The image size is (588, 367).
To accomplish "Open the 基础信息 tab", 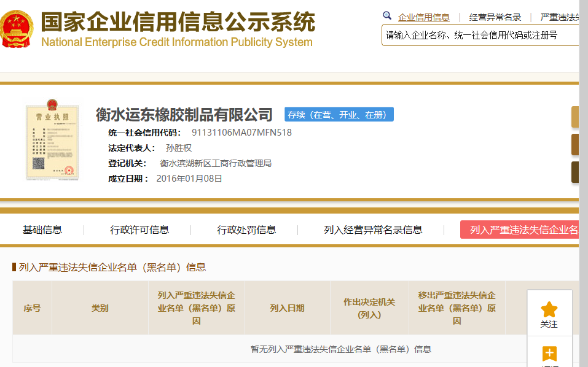I will coord(42,230).
